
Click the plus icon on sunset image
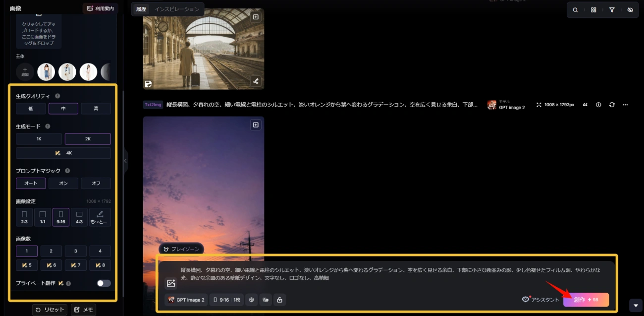click(x=256, y=125)
